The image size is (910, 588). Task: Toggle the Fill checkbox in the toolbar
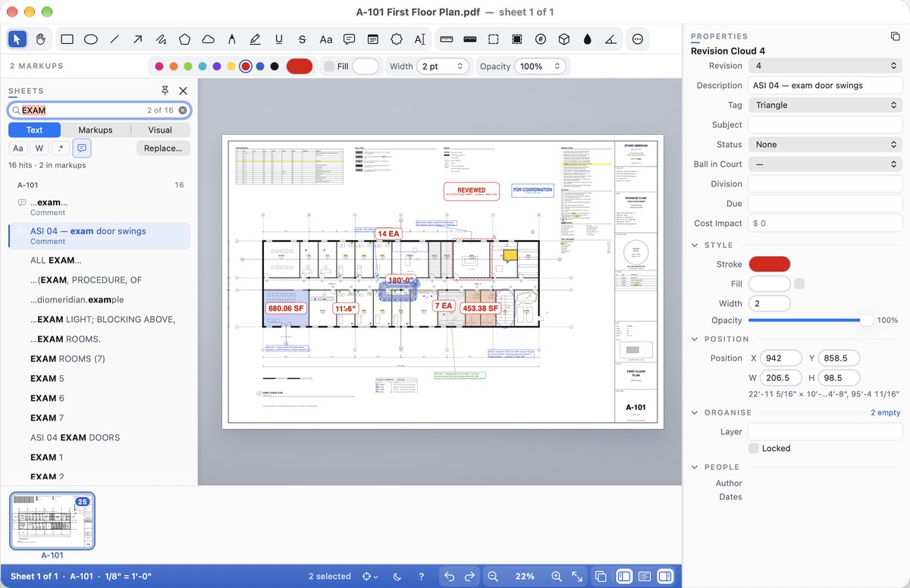point(328,67)
